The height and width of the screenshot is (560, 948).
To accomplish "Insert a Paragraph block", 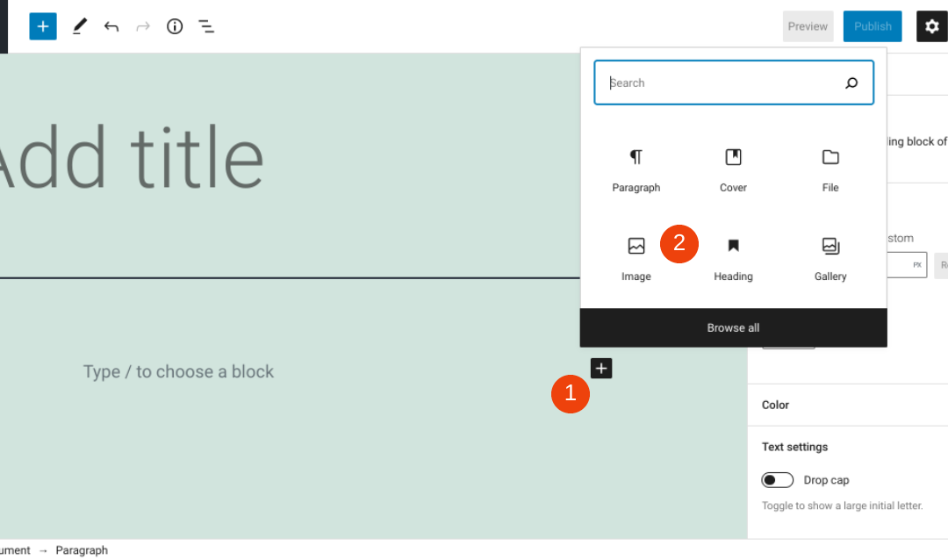I will click(x=636, y=171).
